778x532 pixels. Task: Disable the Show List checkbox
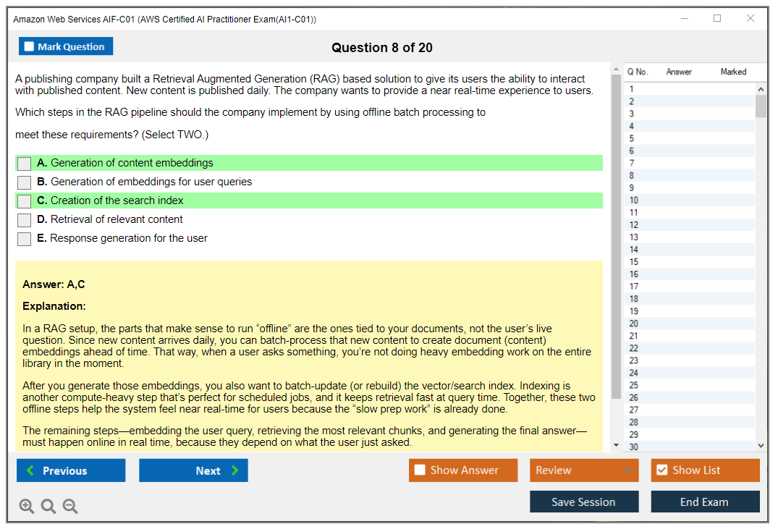click(661, 470)
